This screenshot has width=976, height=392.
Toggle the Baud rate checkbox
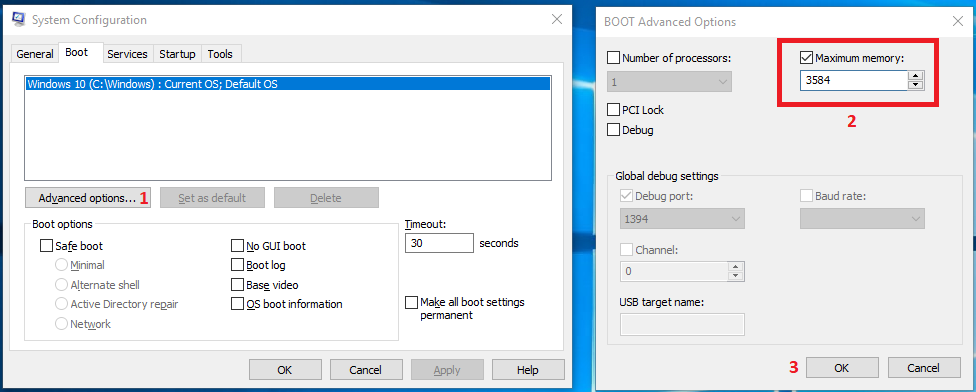point(806,197)
